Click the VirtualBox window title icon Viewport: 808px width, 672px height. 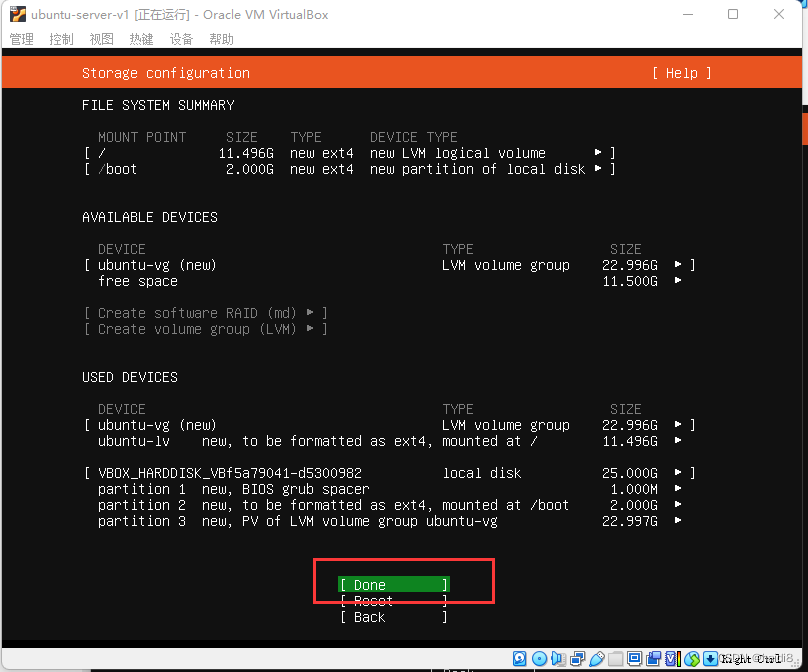pos(18,14)
